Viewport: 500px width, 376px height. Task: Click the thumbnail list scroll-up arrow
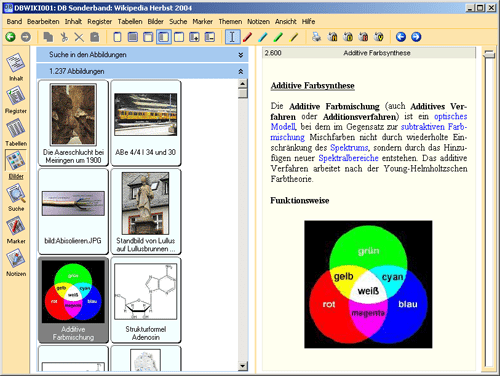[x=243, y=84]
